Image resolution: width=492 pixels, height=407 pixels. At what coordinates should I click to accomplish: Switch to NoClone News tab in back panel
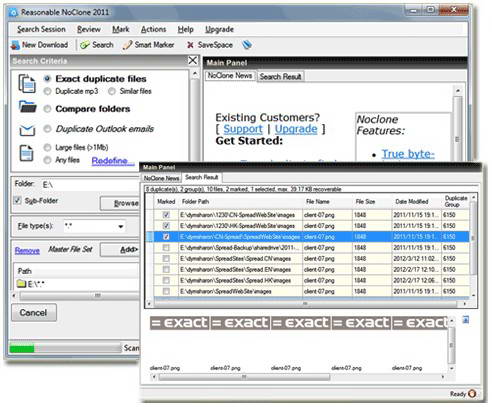230,76
